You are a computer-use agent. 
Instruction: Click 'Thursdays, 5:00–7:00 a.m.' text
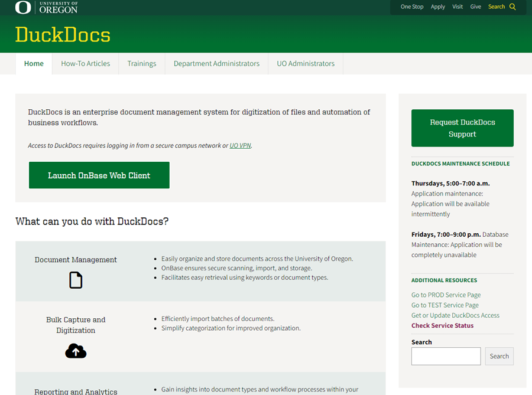pos(450,183)
